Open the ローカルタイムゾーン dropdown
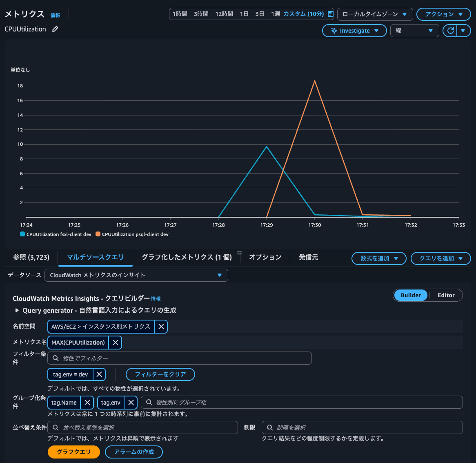The image size is (476, 463). (375, 14)
